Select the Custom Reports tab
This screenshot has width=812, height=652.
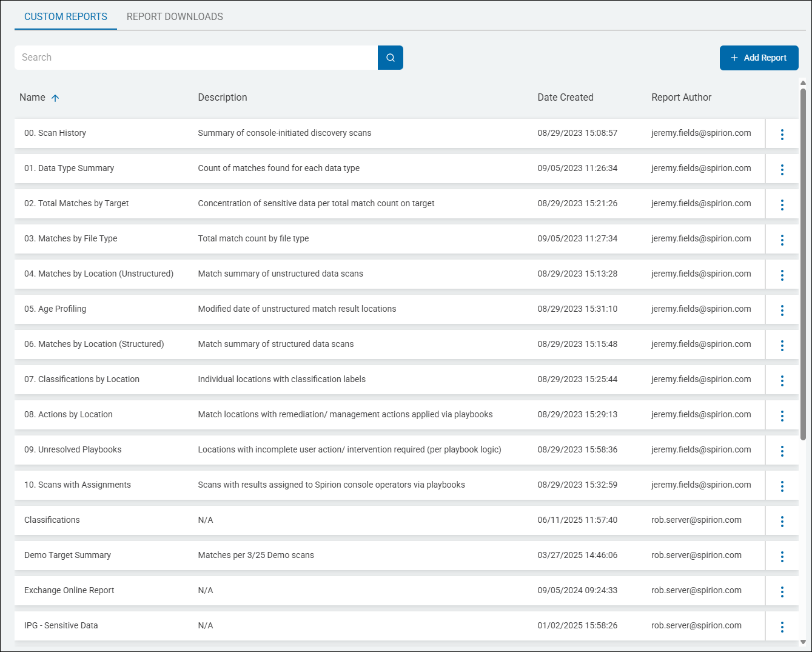(x=65, y=16)
